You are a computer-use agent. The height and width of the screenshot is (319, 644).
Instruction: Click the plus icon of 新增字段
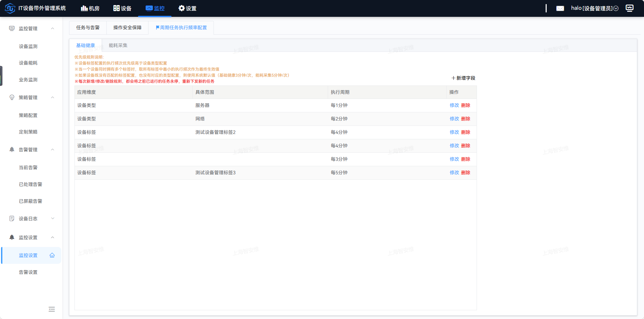point(453,78)
